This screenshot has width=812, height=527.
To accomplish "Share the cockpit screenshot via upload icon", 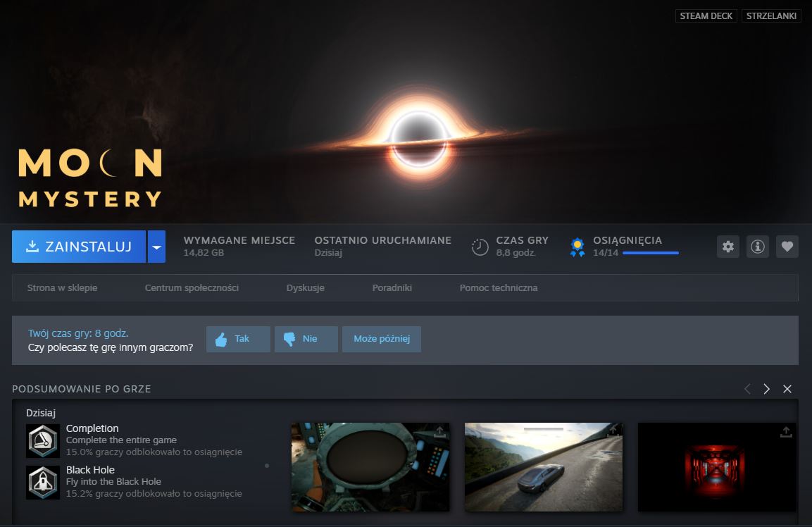I will [x=439, y=432].
